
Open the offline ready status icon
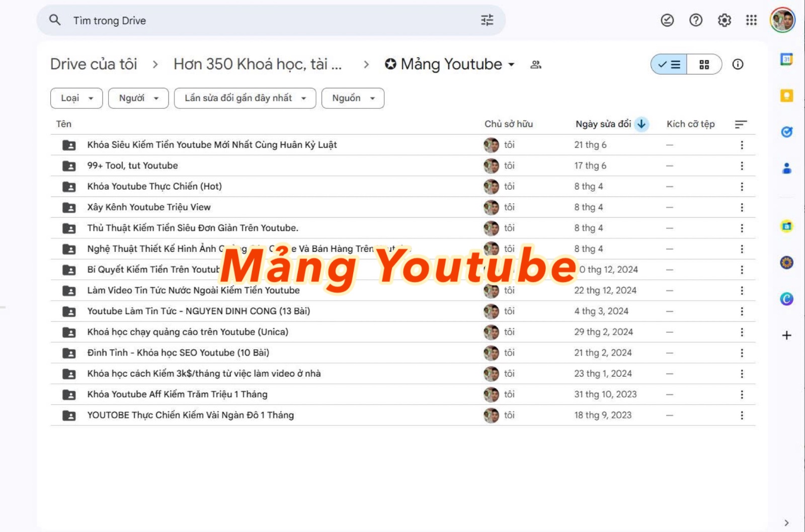(667, 20)
